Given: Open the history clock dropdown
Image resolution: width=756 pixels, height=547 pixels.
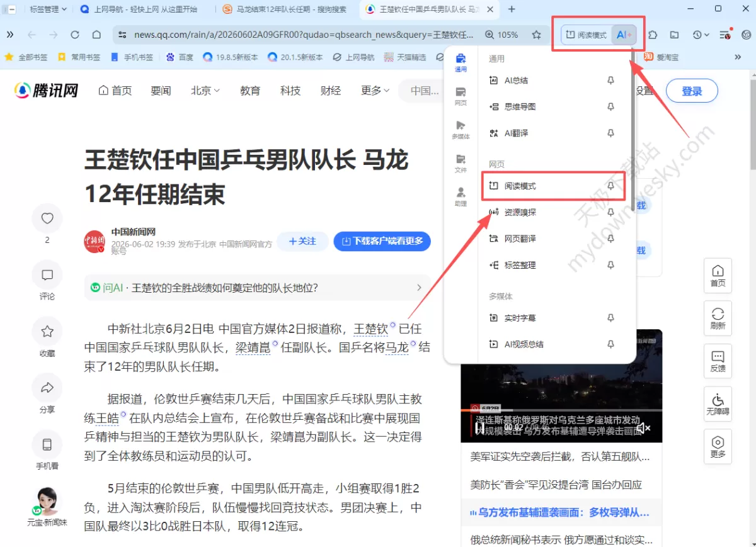Looking at the screenshot, I should [x=701, y=35].
